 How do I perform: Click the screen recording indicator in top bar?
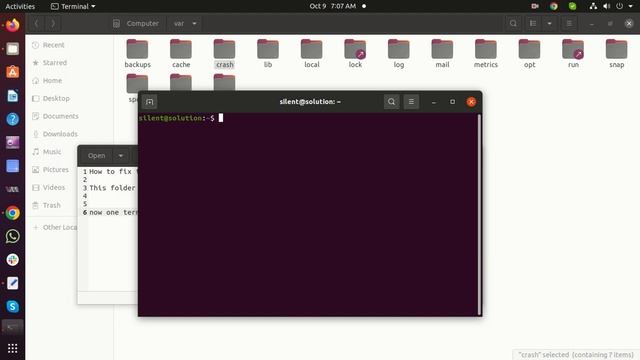click(x=535, y=6)
